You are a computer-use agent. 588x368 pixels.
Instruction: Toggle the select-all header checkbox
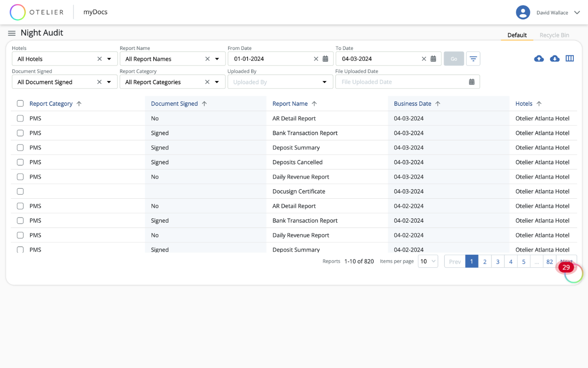point(20,103)
